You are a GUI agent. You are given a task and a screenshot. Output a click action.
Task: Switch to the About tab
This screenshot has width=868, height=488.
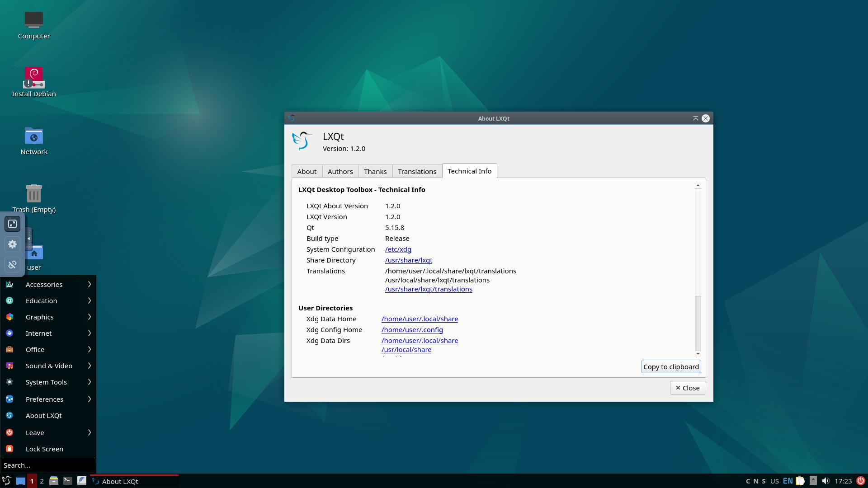click(307, 171)
